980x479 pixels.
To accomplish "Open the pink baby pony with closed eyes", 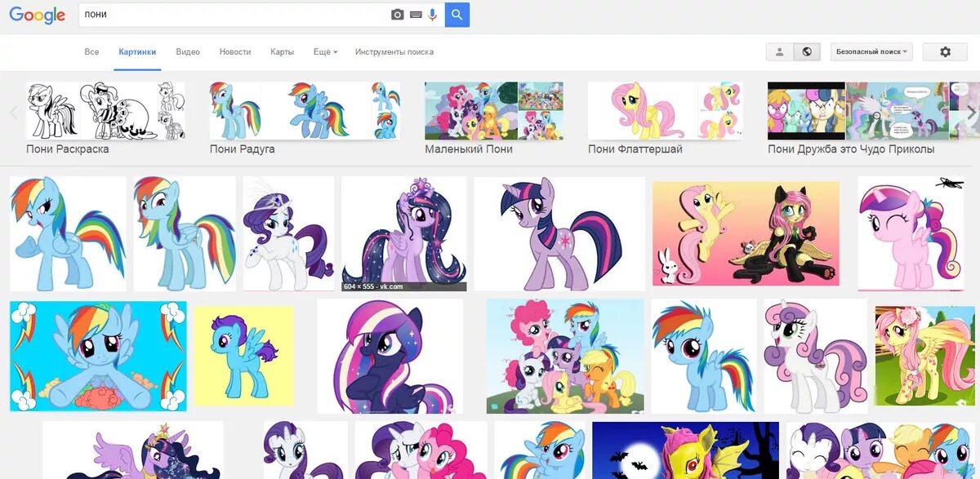I will pos(911,234).
